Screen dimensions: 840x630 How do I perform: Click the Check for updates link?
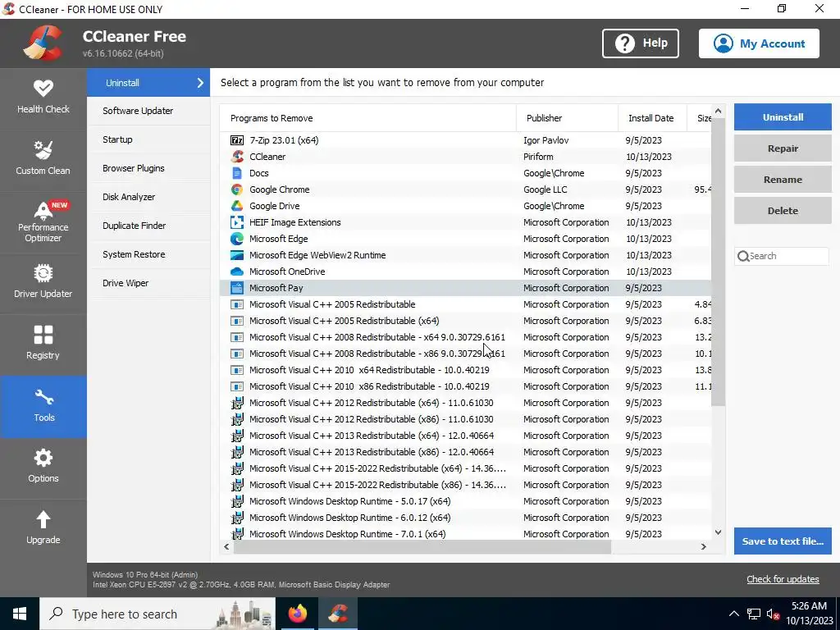pos(783,579)
